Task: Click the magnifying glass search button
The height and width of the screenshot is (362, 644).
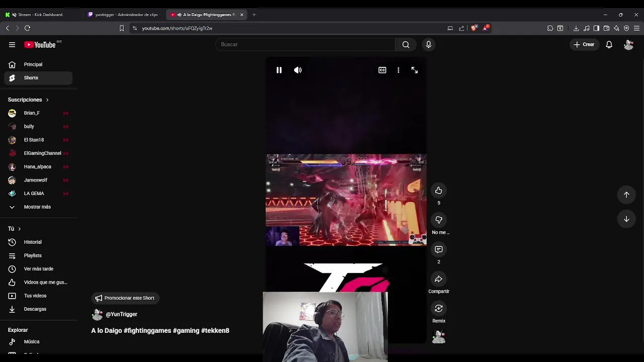Action: click(406, 44)
